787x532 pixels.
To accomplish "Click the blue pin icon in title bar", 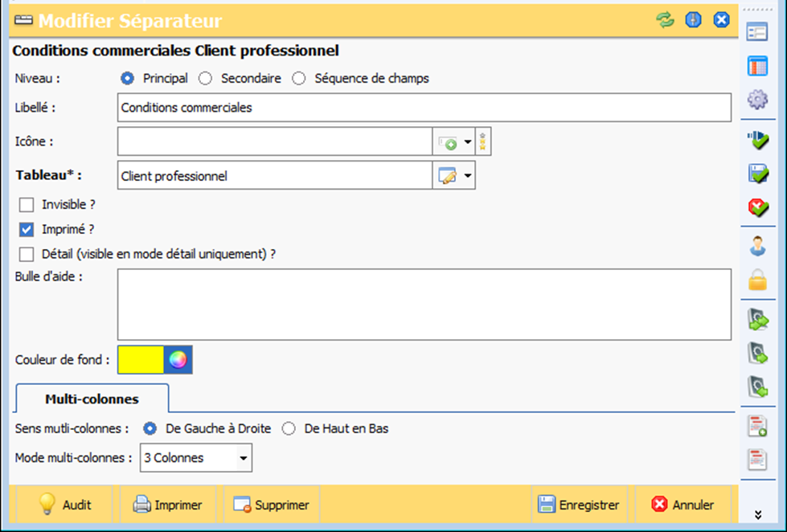I will pyautogui.click(x=693, y=20).
